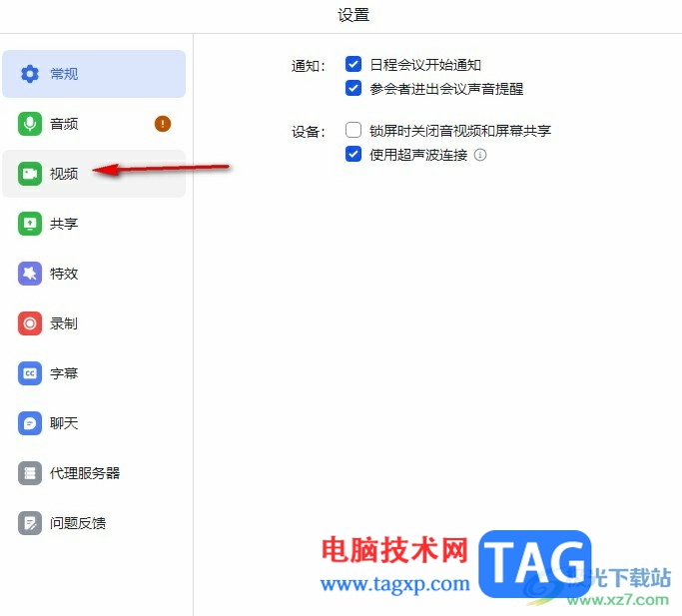Click the Captions CC icon
Screen dimensions: 682x616
click(x=30, y=373)
